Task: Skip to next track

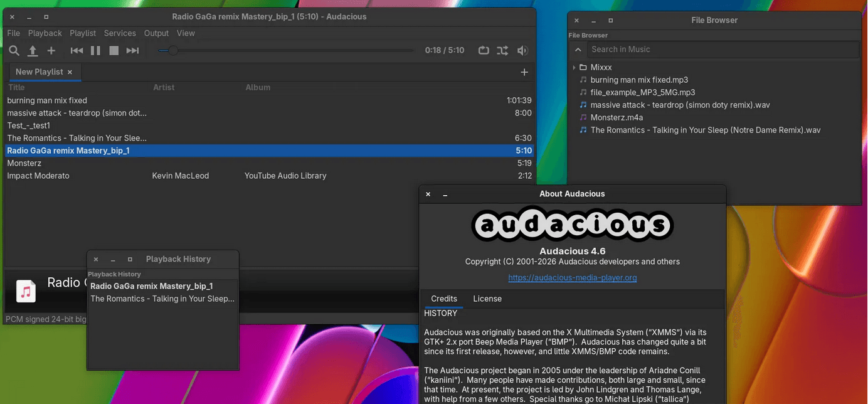Action: pos(132,51)
